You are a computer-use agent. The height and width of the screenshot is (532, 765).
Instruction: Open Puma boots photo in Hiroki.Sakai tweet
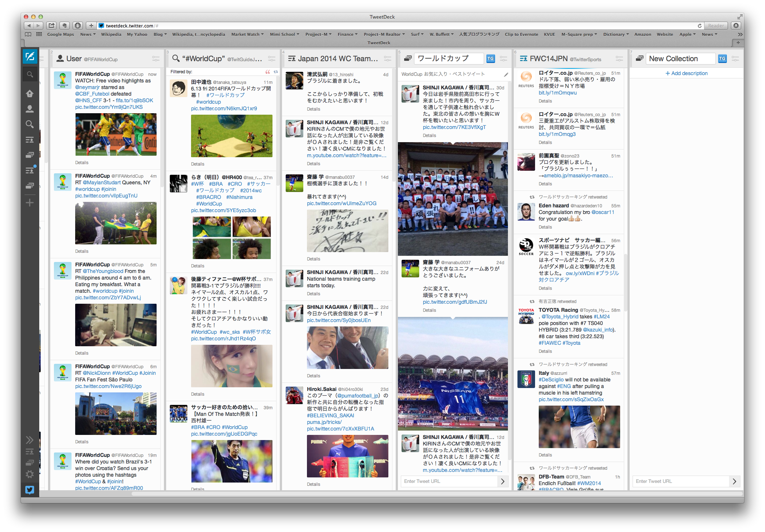coord(347,456)
